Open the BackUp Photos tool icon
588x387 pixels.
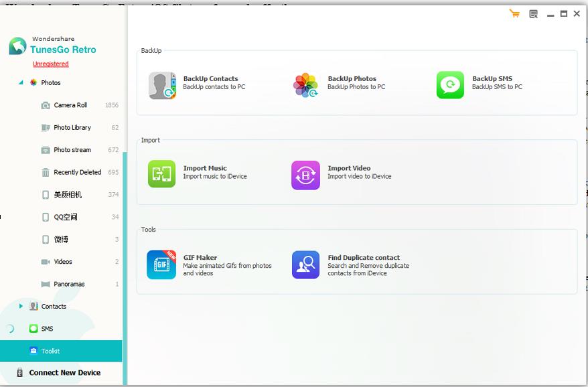[x=306, y=86]
